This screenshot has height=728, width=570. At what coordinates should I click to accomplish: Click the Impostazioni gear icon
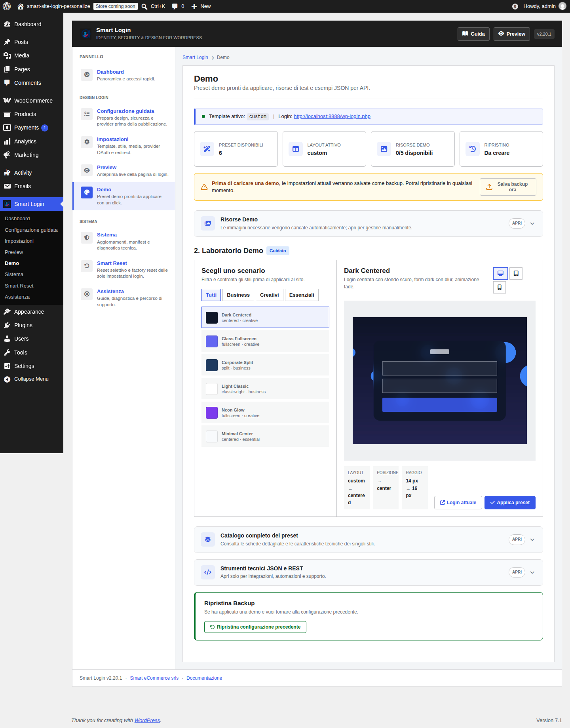click(x=87, y=142)
